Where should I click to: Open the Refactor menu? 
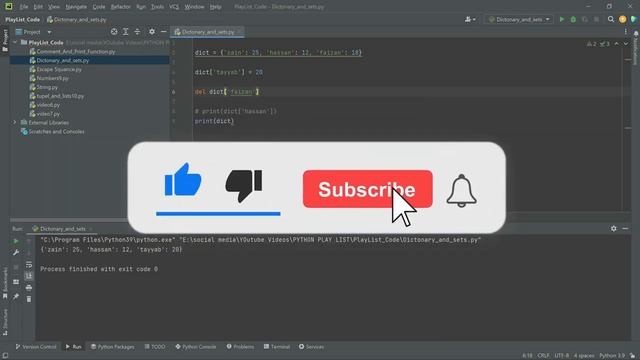(120, 7)
